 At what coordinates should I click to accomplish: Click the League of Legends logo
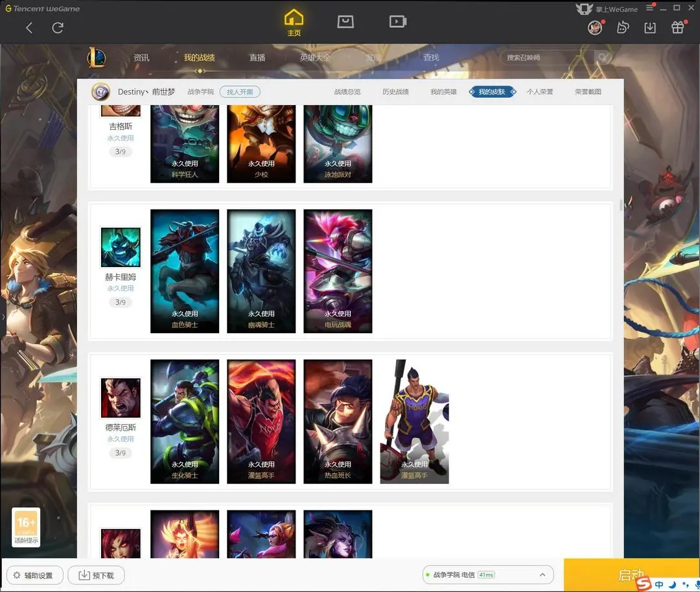97,57
